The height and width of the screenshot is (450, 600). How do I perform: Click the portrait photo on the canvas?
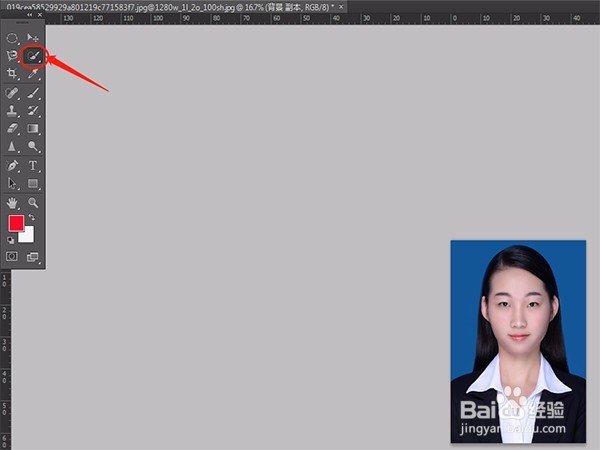[518, 341]
